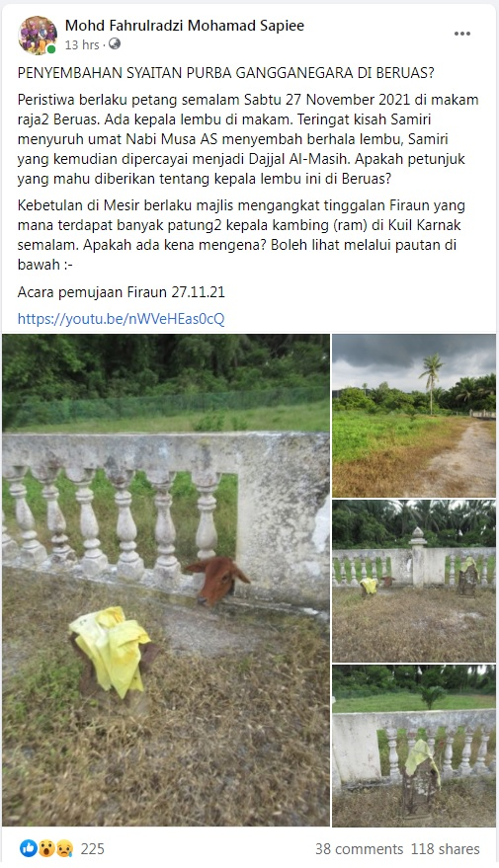Viewport: 499px width, 868px height.
Task: Click the 'Acara pemujaan Firaun 27.11.21' text
Action: [122, 292]
